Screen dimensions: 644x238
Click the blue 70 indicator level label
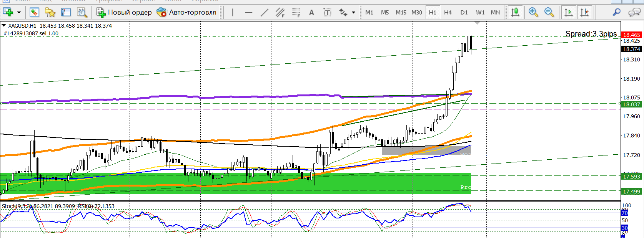click(625, 213)
